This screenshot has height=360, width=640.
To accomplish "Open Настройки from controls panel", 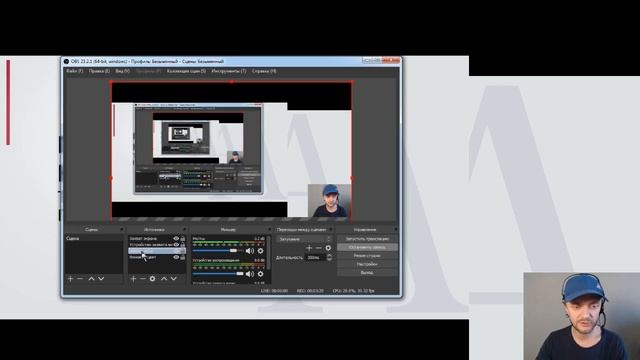I will 367,264.
